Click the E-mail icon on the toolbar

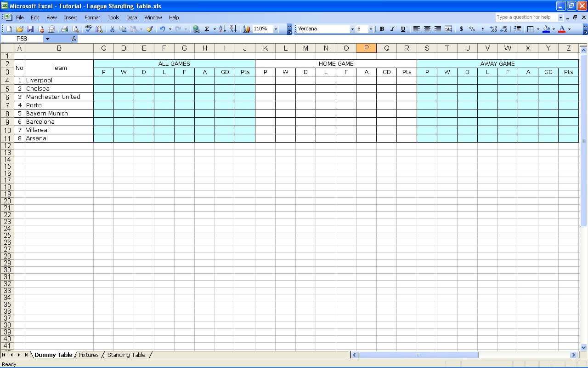tap(51, 29)
